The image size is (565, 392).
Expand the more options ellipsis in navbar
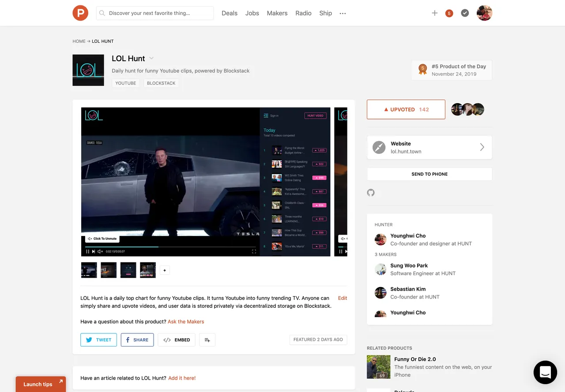coord(343,14)
